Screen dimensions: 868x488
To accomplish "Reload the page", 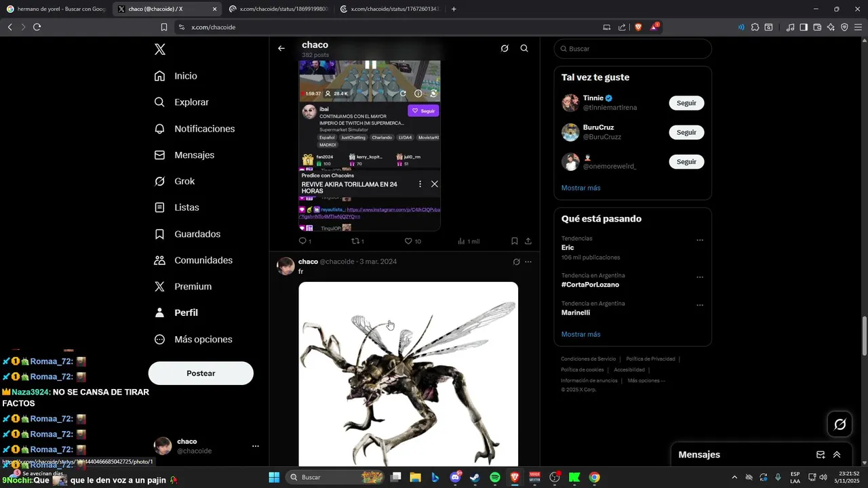I will tap(37, 27).
